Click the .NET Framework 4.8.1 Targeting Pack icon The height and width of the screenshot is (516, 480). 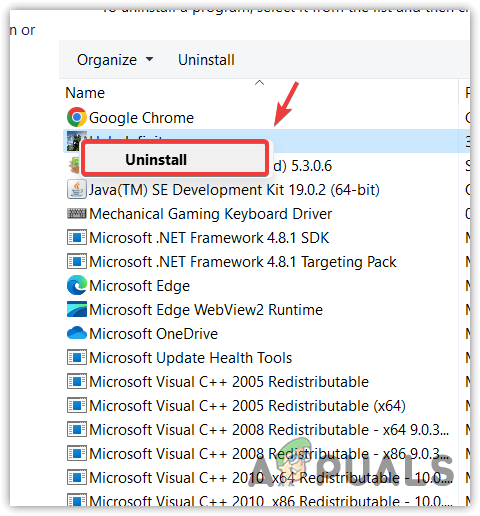(x=77, y=261)
